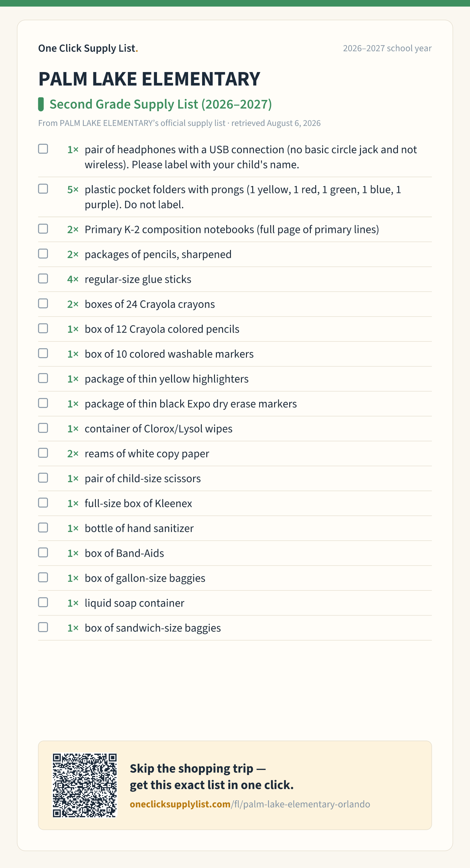Image resolution: width=470 pixels, height=868 pixels.
Task: Tick the regular-size glue sticks checkbox
Action: [x=43, y=278]
